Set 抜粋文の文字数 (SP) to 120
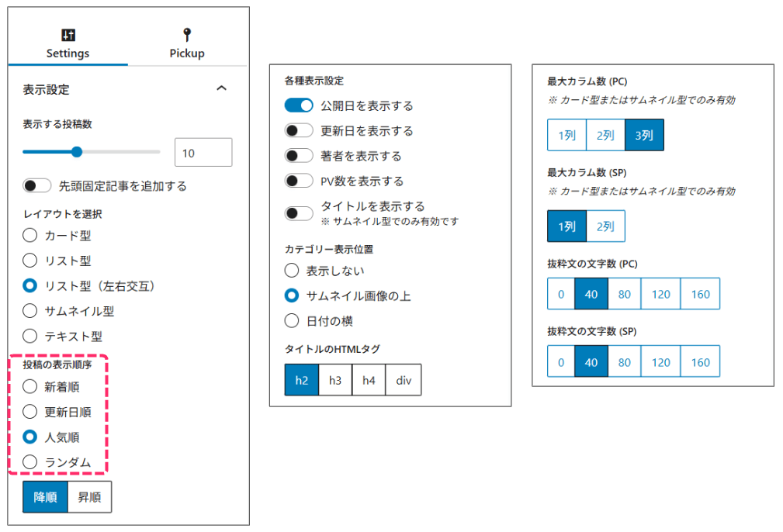 click(660, 362)
